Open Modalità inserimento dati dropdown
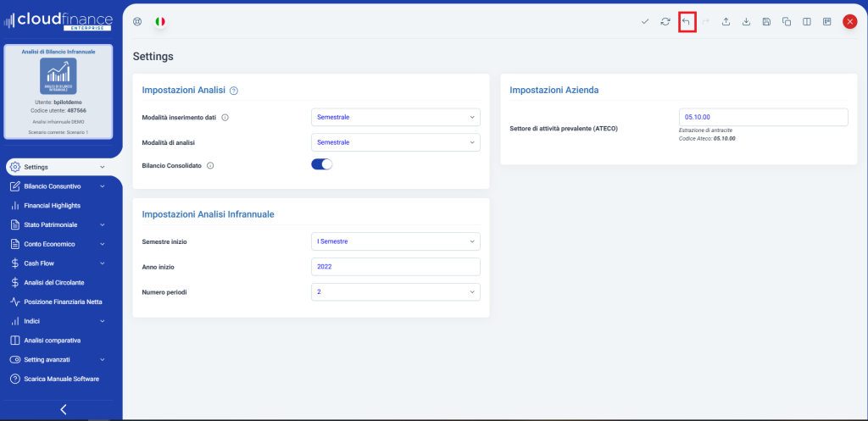The height and width of the screenshot is (421, 868). click(396, 117)
